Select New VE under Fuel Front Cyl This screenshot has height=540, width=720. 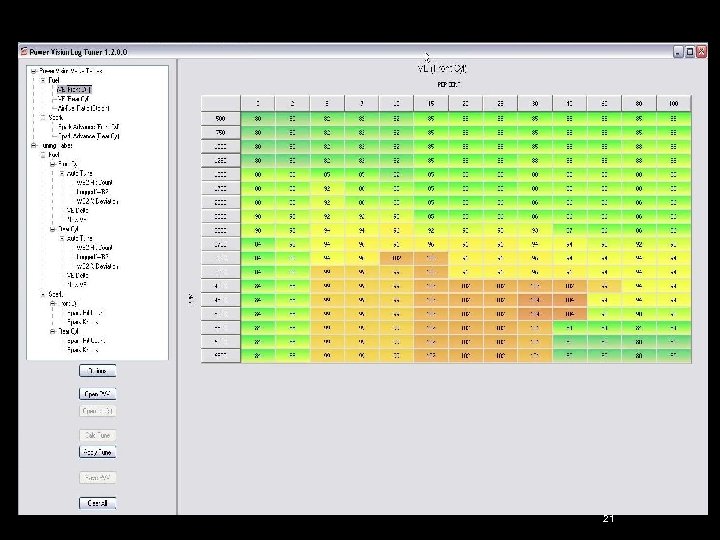point(77,220)
